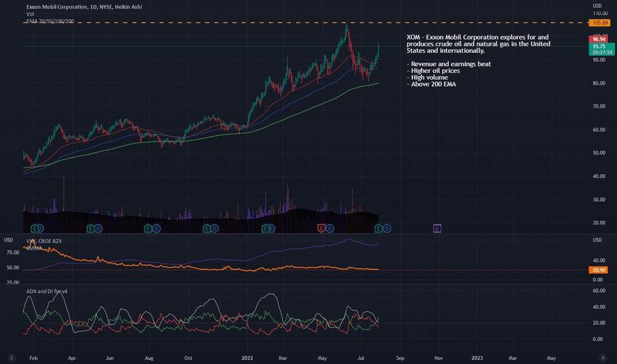Screen dimensions: 617x364
Task: Click the dividend marker between 2022 and Mar
Action: [272, 228]
